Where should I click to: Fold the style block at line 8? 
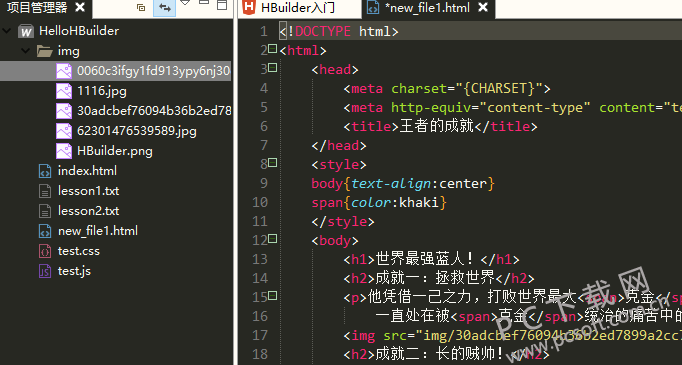(x=272, y=163)
